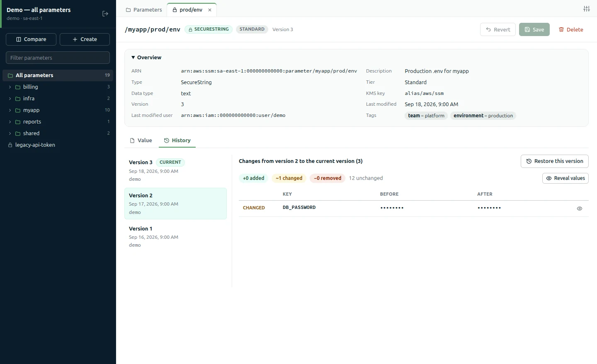Click the −0 removed badge
Image resolution: width=597 pixels, height=364 pixels.
[328, 178]
